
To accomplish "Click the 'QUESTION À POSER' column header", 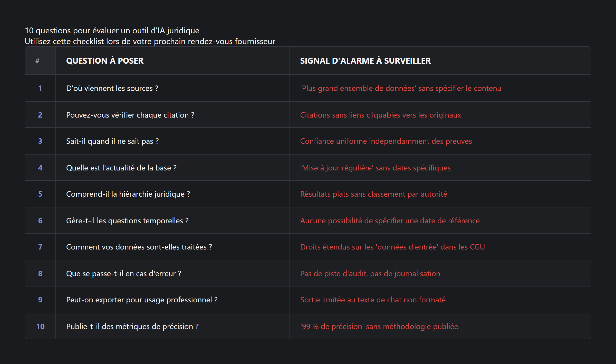I will (105, 61).
